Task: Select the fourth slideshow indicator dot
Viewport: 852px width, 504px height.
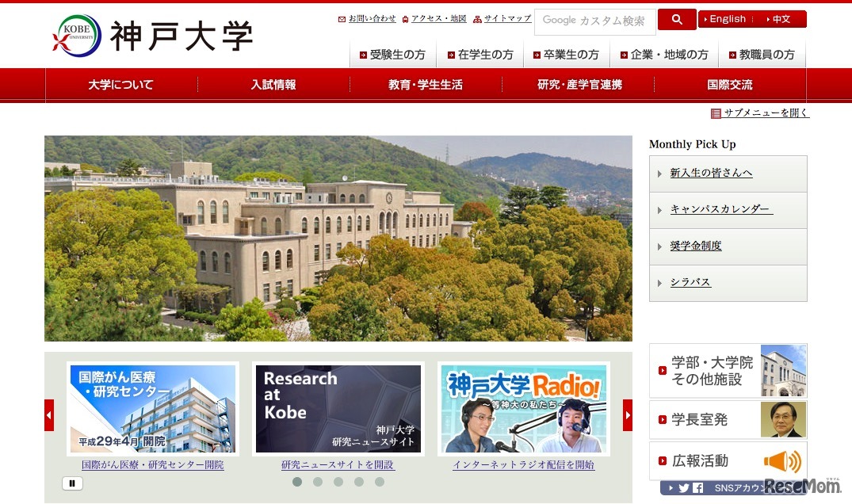Action: [x=359, y=481]
